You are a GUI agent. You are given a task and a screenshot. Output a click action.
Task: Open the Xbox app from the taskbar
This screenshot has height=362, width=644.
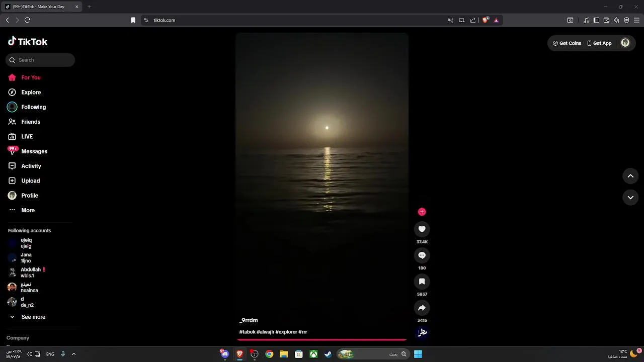click(x=313, y=354)
